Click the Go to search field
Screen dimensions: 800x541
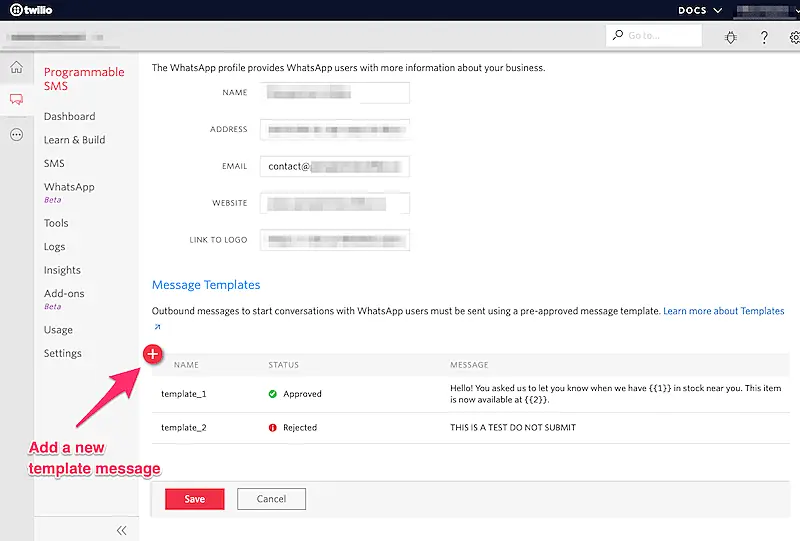coord(654,36)
